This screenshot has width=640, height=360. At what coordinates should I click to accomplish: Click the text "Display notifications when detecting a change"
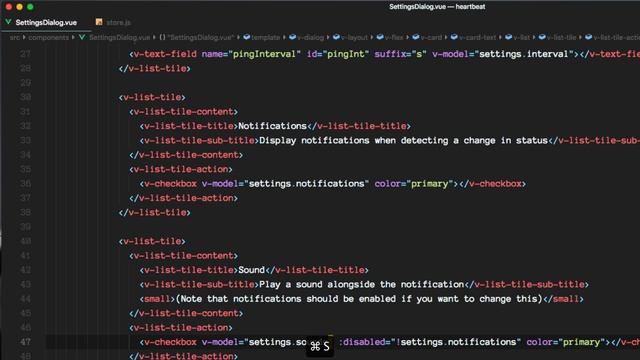click(377, 140)
